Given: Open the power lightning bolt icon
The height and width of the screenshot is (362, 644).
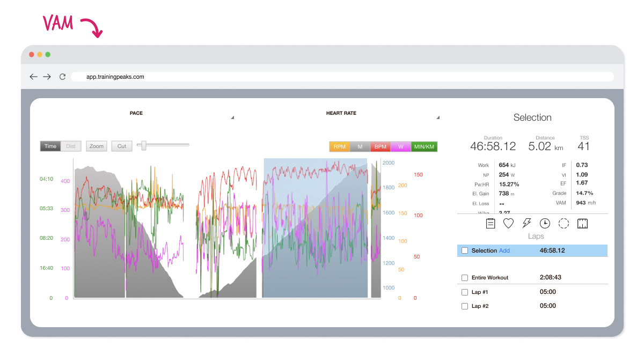Looking at the screenshot, I should click(526, 224).
